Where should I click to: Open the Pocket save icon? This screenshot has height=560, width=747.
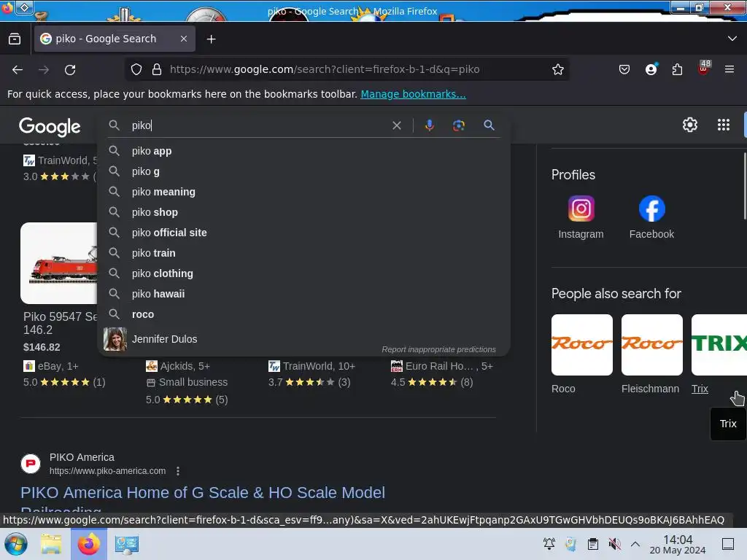pyautogui.click(x=624, y=69)
